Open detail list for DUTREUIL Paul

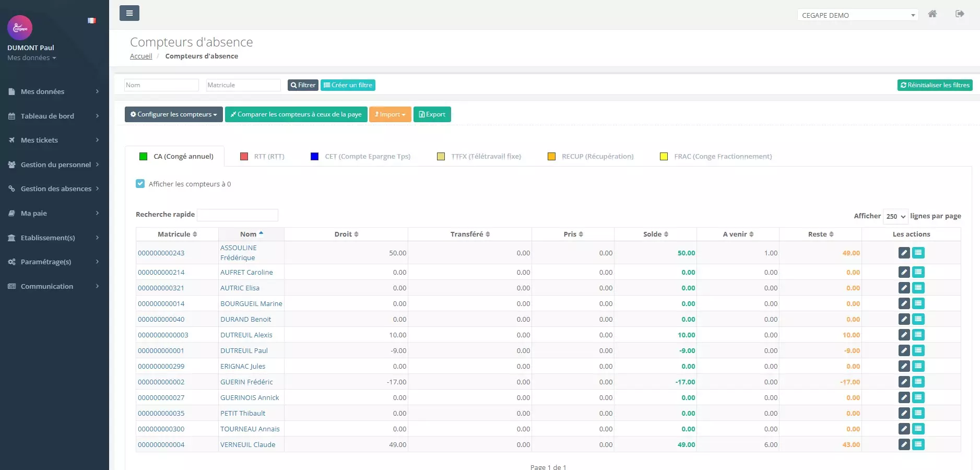tap(918, 350)
